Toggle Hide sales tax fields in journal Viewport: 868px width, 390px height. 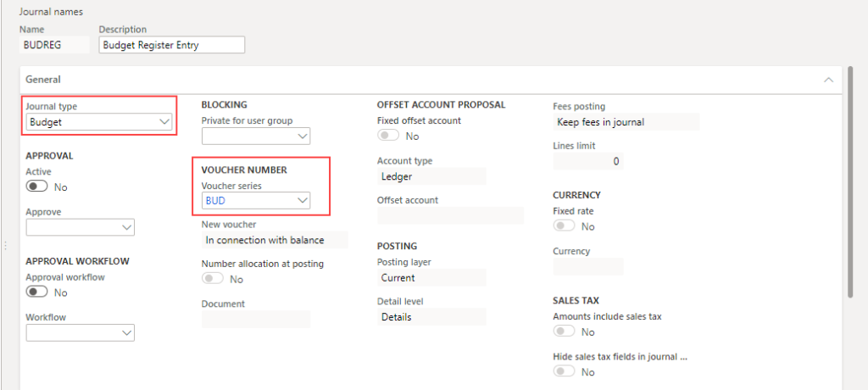click(564, 371)
